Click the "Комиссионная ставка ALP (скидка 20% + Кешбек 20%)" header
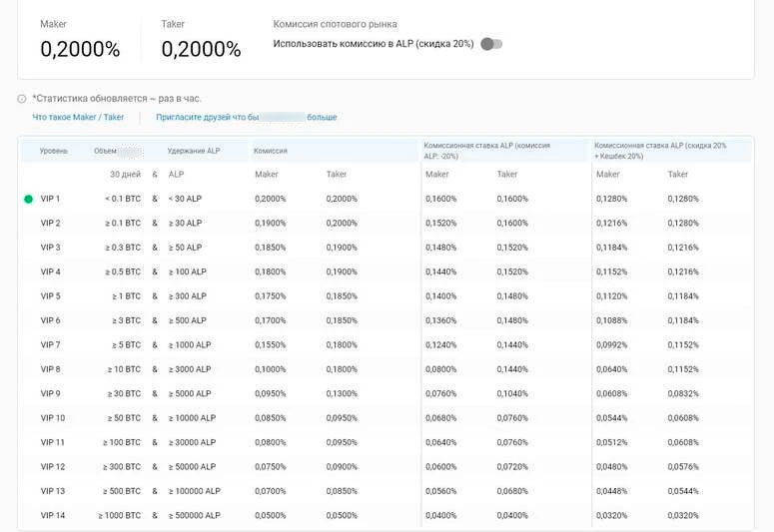 [660, 151]
